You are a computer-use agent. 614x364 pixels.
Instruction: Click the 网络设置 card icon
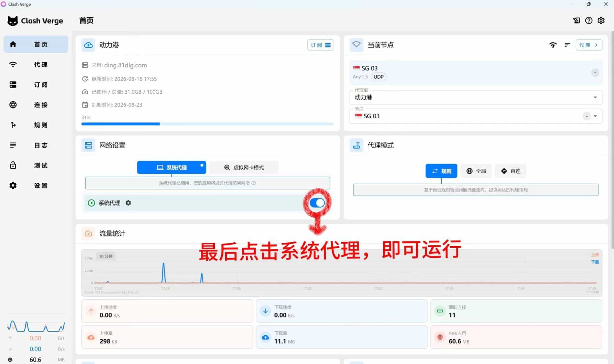point(88,145)
